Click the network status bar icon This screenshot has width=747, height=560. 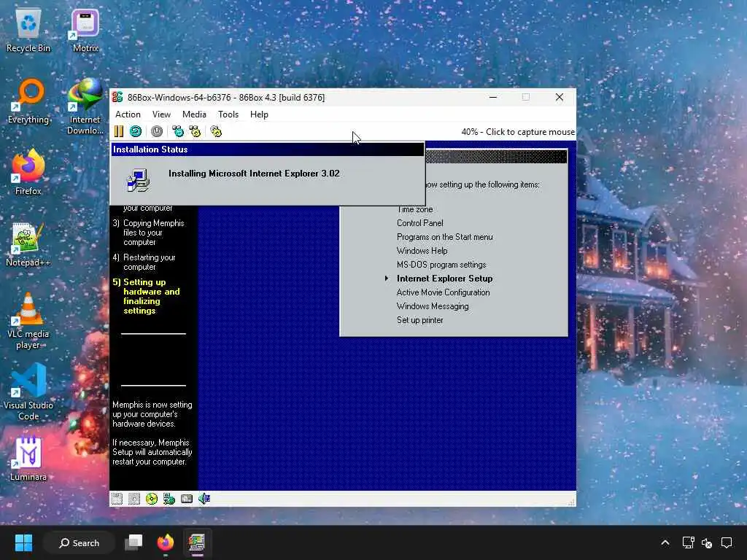(169, 499)
